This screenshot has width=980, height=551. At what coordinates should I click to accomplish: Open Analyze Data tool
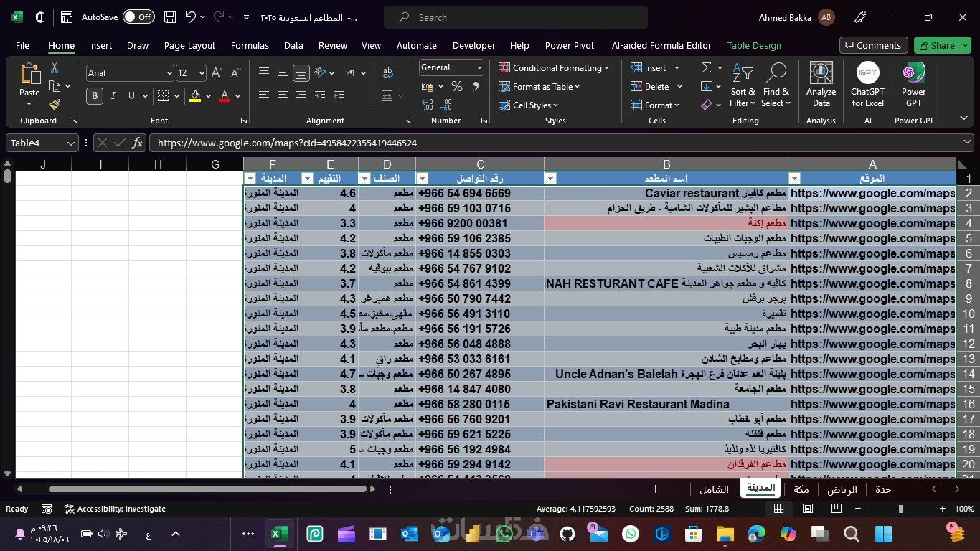coord(821,85)
